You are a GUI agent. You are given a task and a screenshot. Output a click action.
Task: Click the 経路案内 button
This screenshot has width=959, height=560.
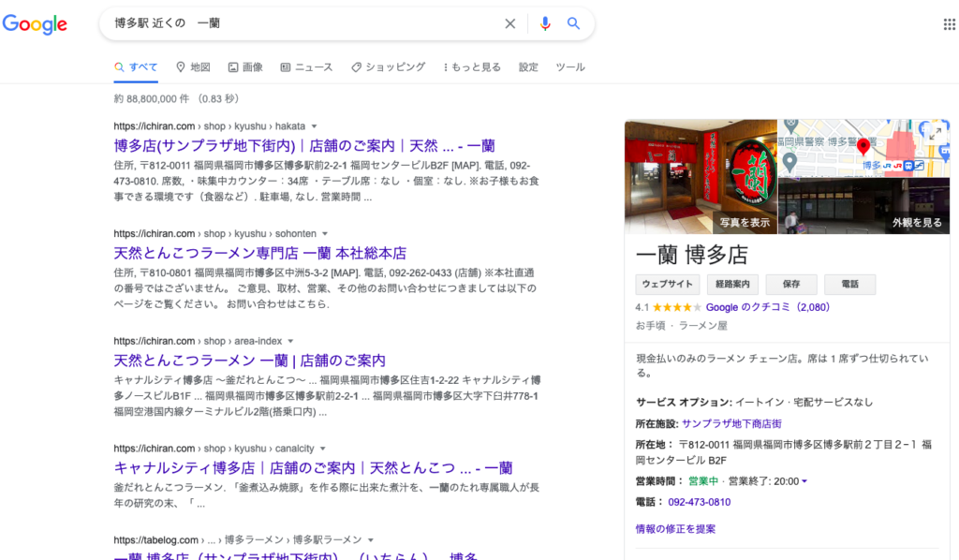click(x=732, y=285)
